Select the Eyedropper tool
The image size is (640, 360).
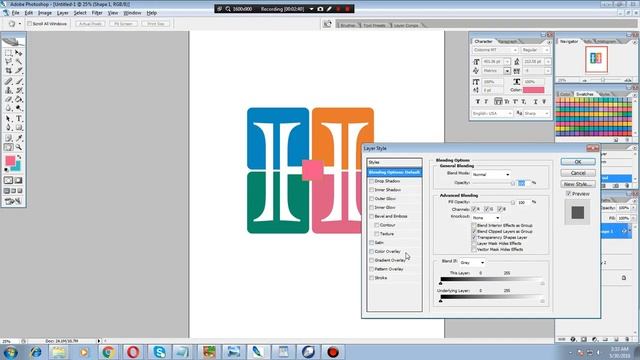point(19,138)
